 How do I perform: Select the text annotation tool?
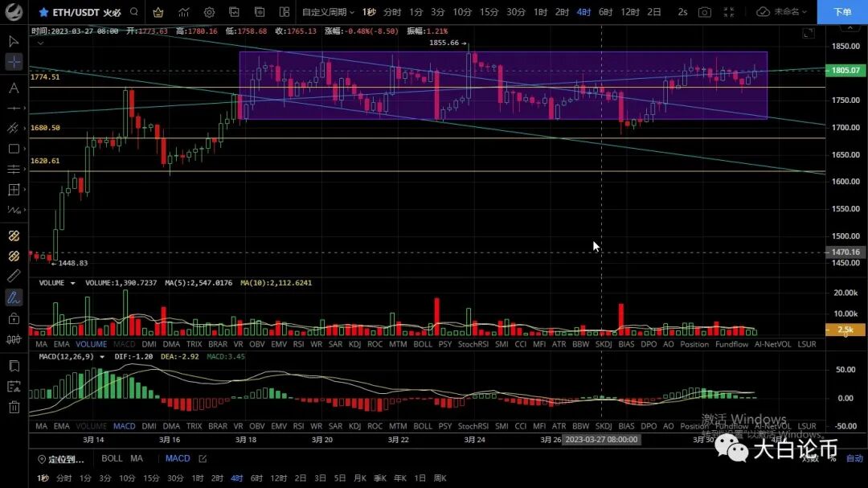14,88
